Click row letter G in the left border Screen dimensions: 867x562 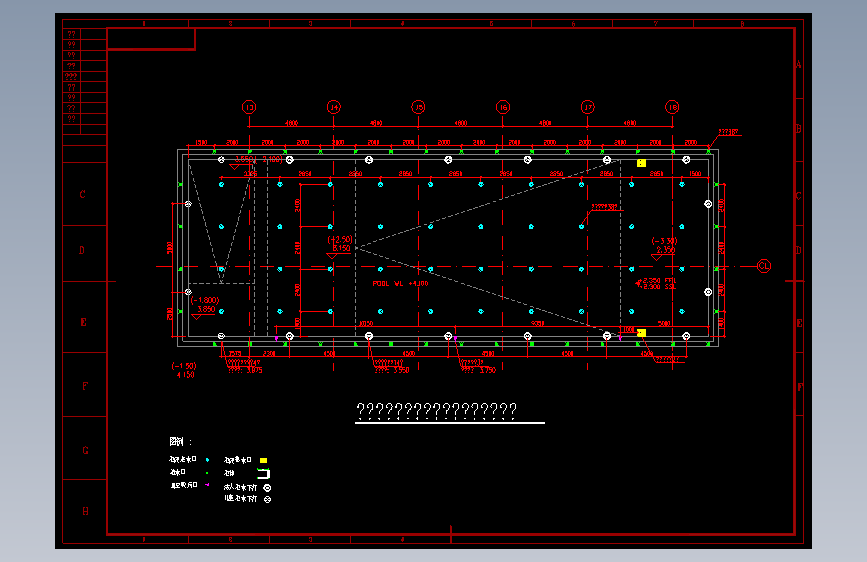click(x=85, y=450)
